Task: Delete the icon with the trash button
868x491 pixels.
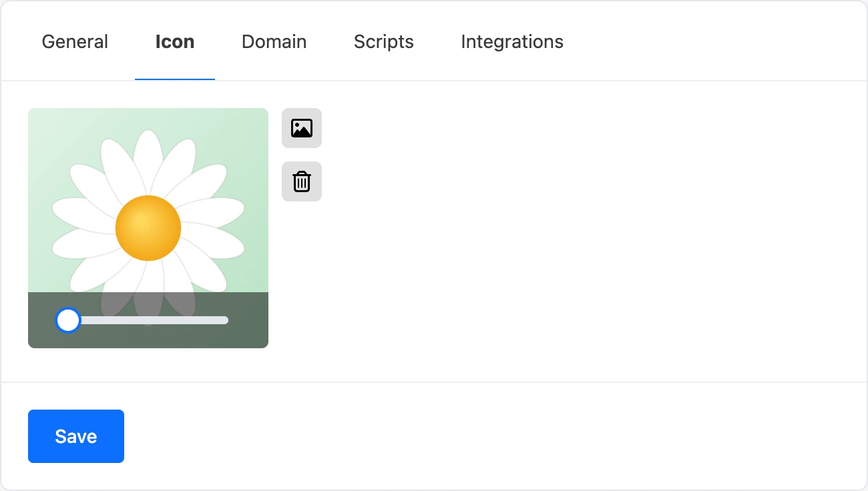Action: tap(302, 181)
